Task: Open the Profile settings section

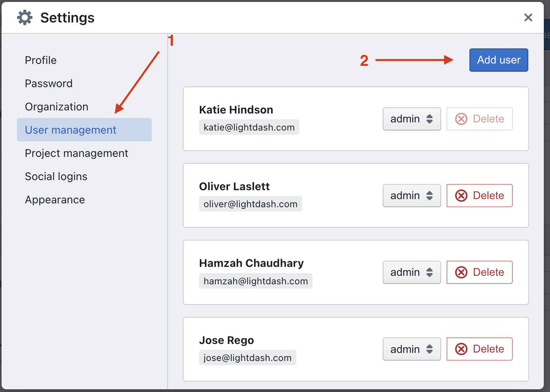Action: [41, 60]
